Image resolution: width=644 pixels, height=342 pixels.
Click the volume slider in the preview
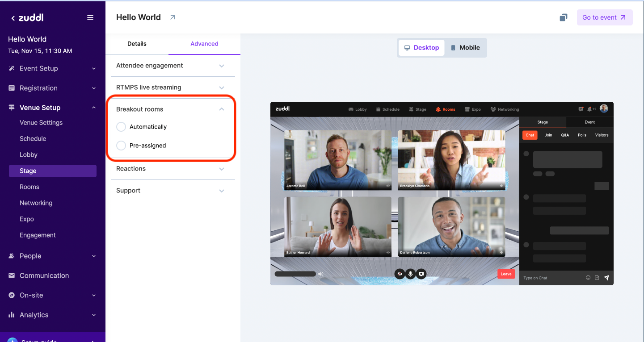[295, 274]
